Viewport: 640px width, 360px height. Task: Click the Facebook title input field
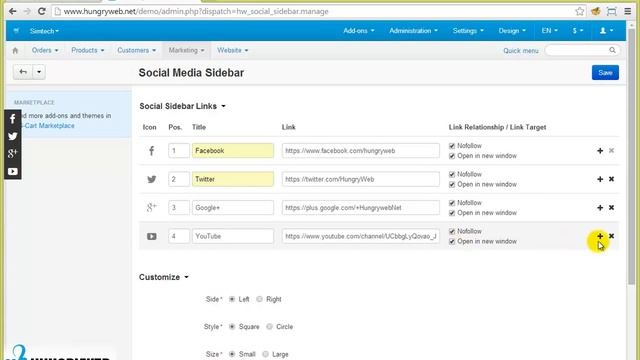(x=233, y=151)
